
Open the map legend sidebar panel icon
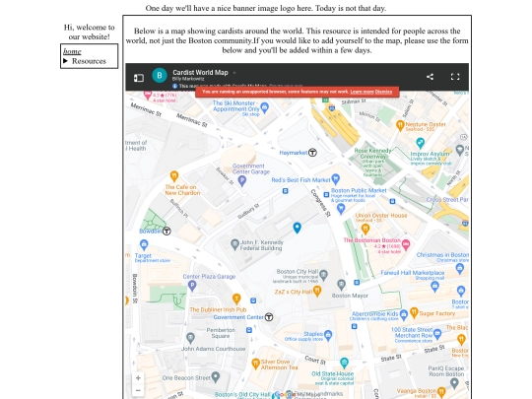139,78
